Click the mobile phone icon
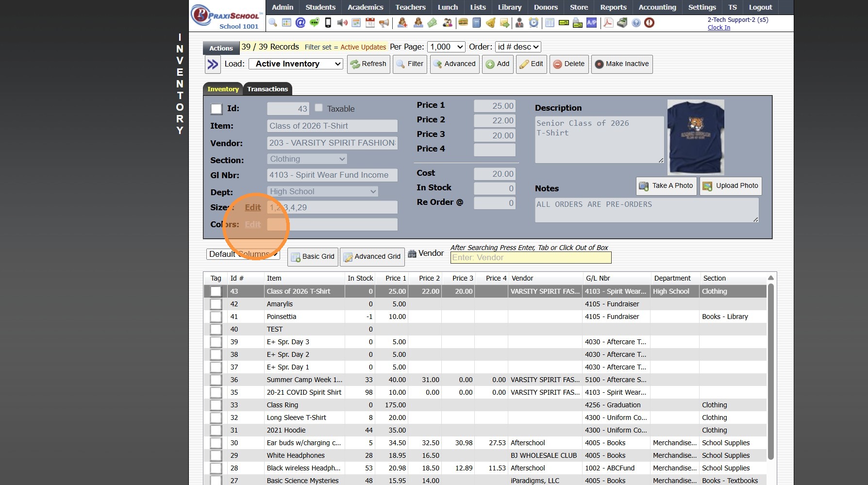Image resolution: width=868 pixels, height=485 pixels. (328, 22)
